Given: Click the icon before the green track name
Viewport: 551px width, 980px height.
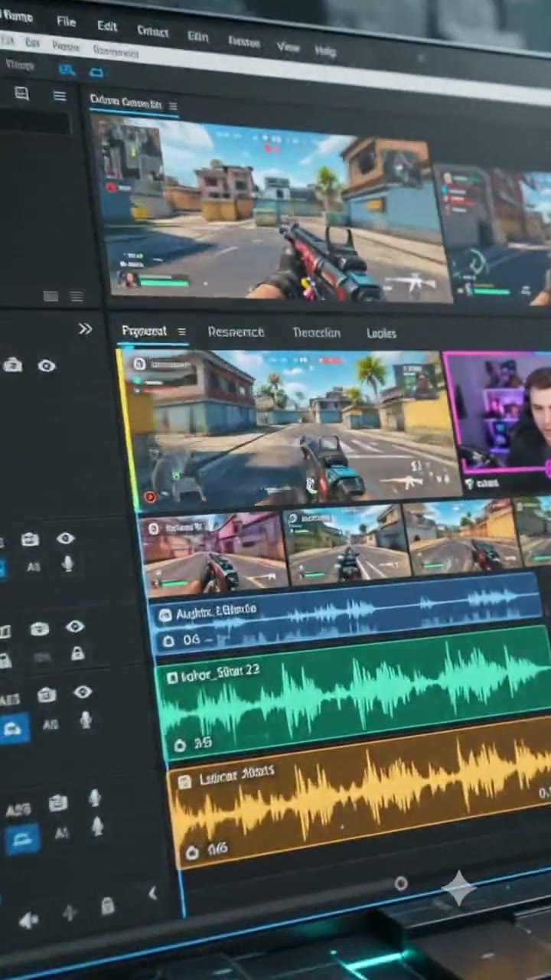Looking at the screenshot, I should tap(172, 677).
